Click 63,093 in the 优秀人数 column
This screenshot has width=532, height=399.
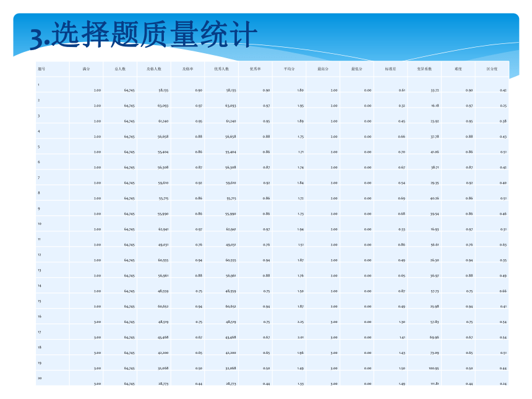[x=230, y=106]
